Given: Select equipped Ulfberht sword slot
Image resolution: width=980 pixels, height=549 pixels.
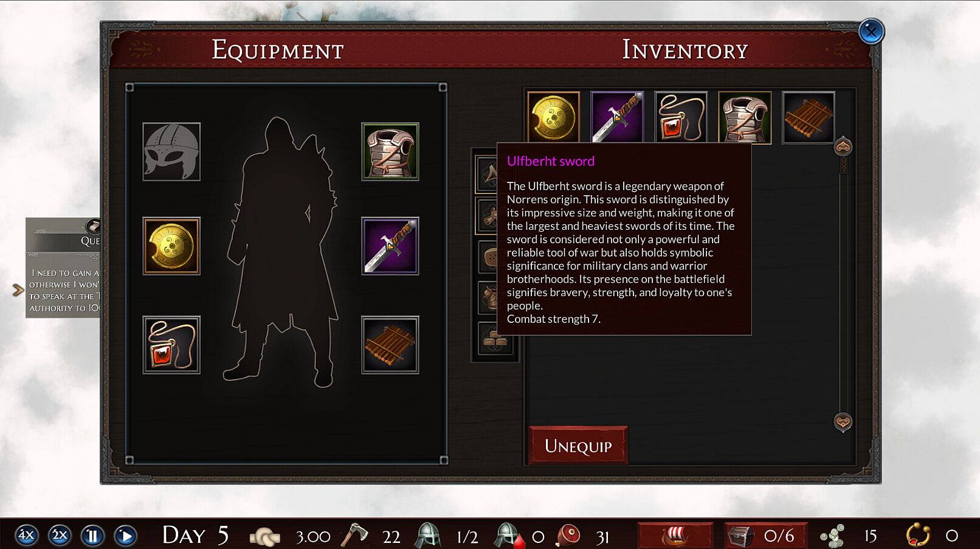Looking at the screenshot, I should coord(390,246).
